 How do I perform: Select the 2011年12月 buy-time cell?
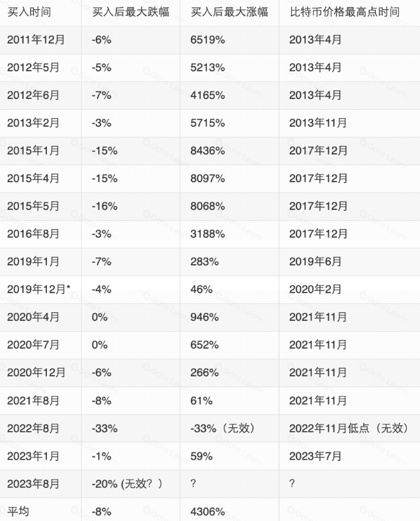click(36, 40)
